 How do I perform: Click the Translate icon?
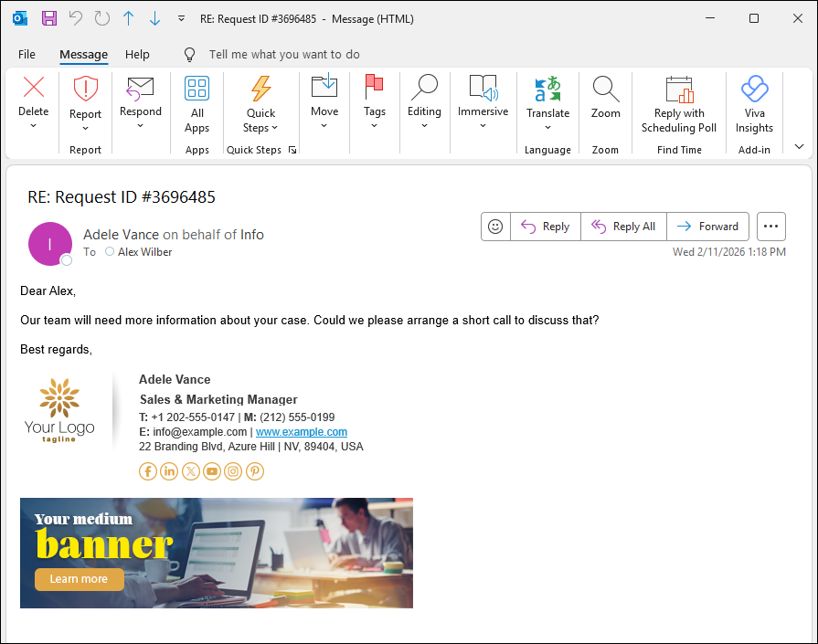click(x=547, y=89)
